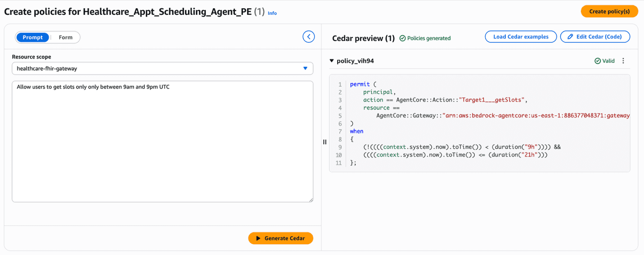Click the Load Cedar examples button
Screen dimensions: 644x255
coord(520,37)
